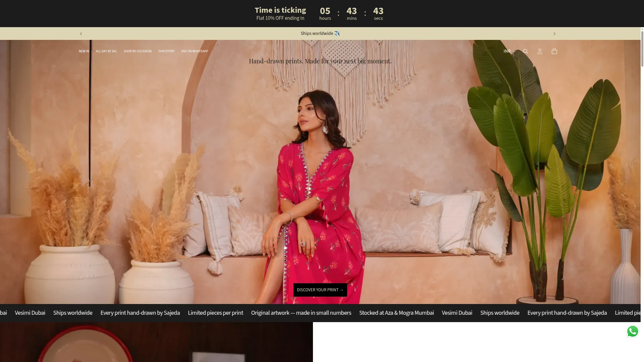Open the Our Story menu item
The width and height of the screenshot is (644, 362).
click(166, 51)
